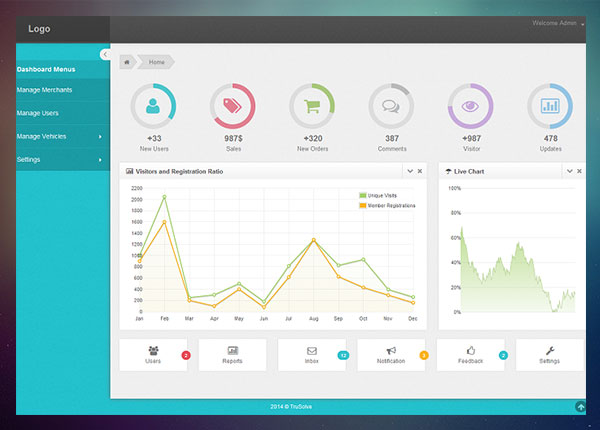Click the Comments speech bubble icon
Screen dimensions: 600x430
click(x=391, y=105)
